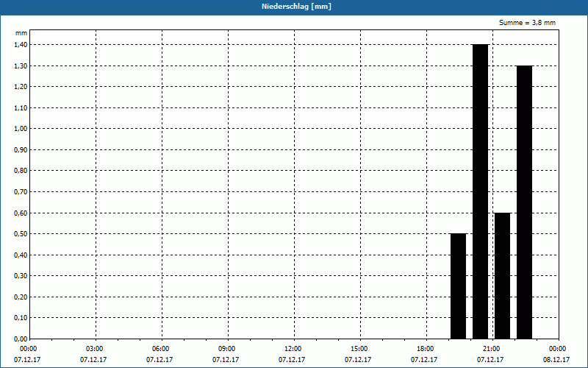Click the 0,10 y-axis label
Image resolution: width=588 pixels, height=368 pixels.
[x=21, y=318]
